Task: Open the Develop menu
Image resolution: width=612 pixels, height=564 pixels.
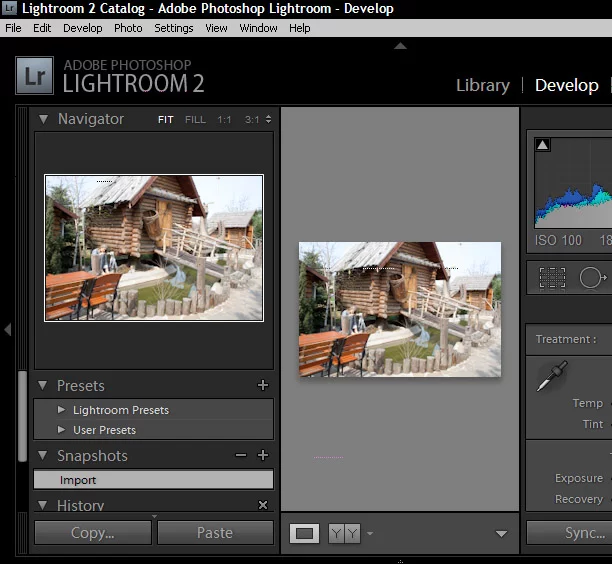Action: [82, 28]
